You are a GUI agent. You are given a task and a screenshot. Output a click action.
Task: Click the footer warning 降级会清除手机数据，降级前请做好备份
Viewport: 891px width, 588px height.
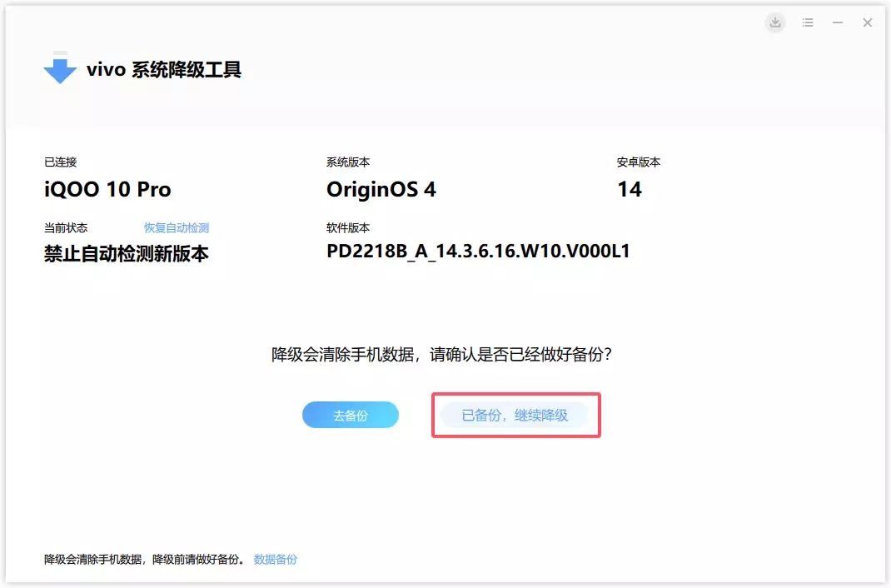144,559
